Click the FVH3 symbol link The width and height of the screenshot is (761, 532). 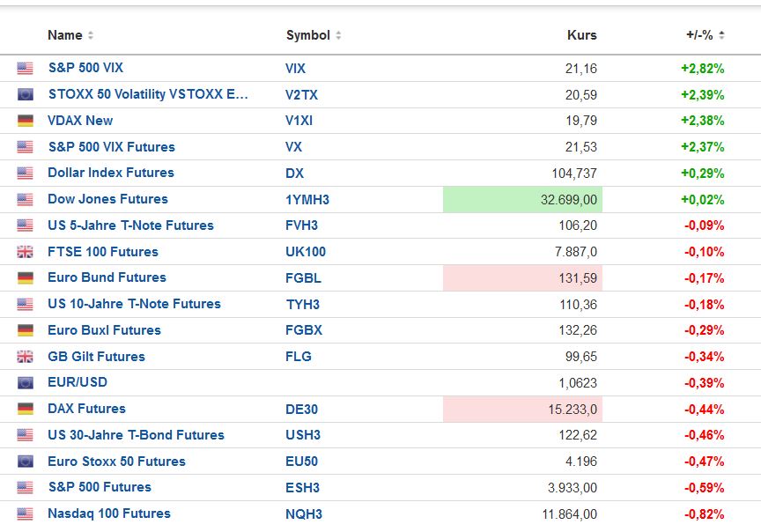302,225
